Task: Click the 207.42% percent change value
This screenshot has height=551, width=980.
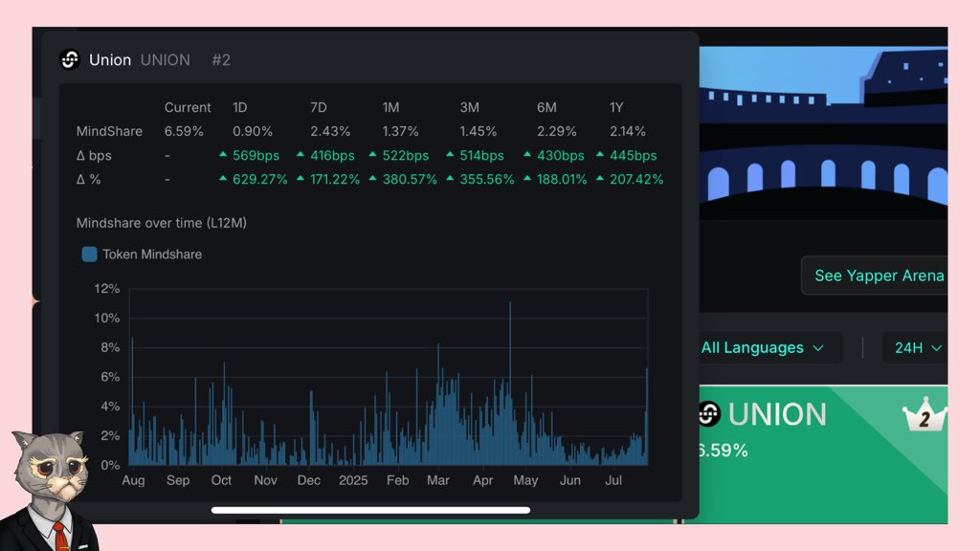Action: [x=636, y=179]
